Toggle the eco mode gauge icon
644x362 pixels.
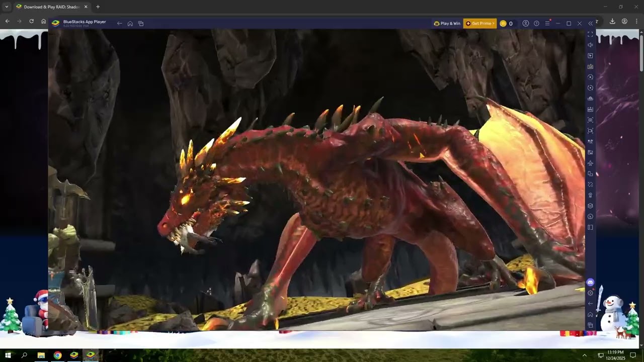[x=590, y=216]
